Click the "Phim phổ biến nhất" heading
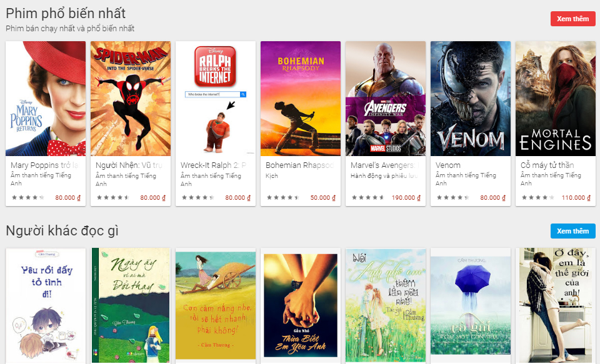600x364 pixels. (66, 13)
